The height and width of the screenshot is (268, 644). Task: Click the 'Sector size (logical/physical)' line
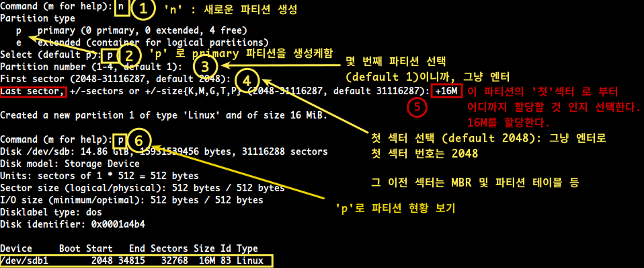tap(142, 188)
